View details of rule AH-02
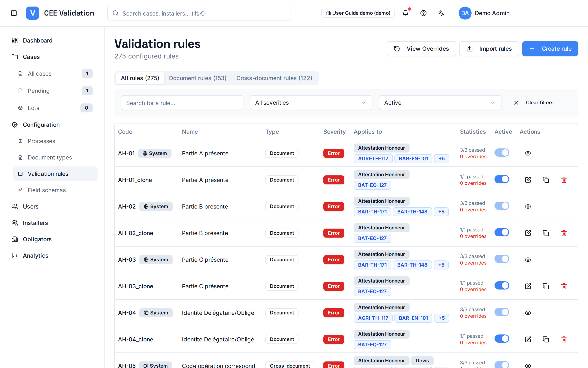This screenshot has width=588, height=368. tap(528, 206)
